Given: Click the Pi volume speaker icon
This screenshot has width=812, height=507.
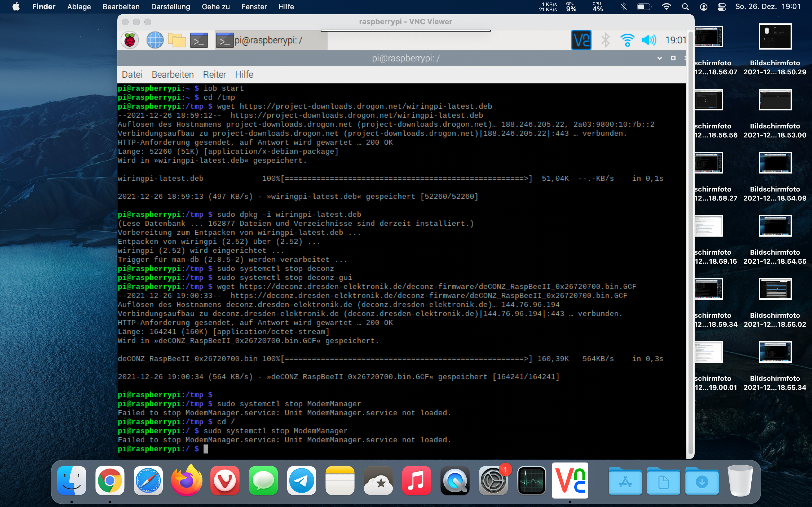Looking at the screenshot, I should [x=648, y=40].
